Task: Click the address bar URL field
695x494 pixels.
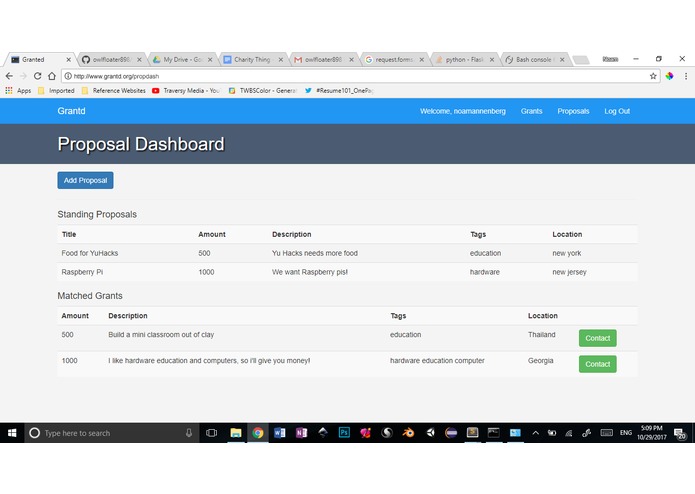Action: [359, 76]
